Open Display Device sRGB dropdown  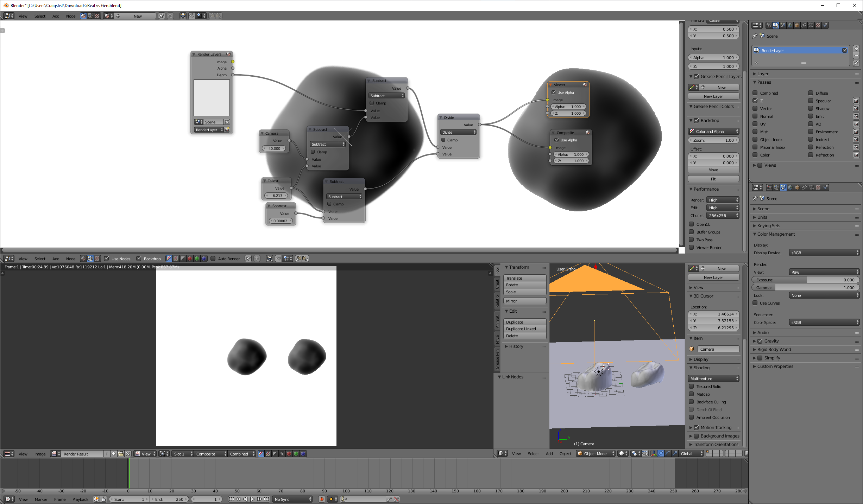pyautogui.click(x=824, y=253)
